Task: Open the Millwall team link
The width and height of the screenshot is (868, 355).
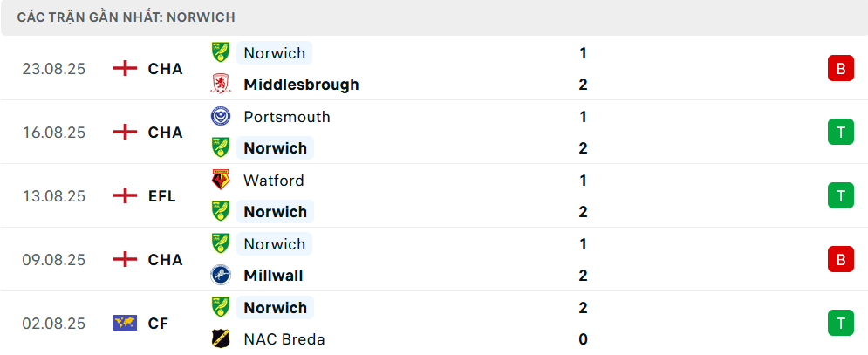Action: (274, 276)
